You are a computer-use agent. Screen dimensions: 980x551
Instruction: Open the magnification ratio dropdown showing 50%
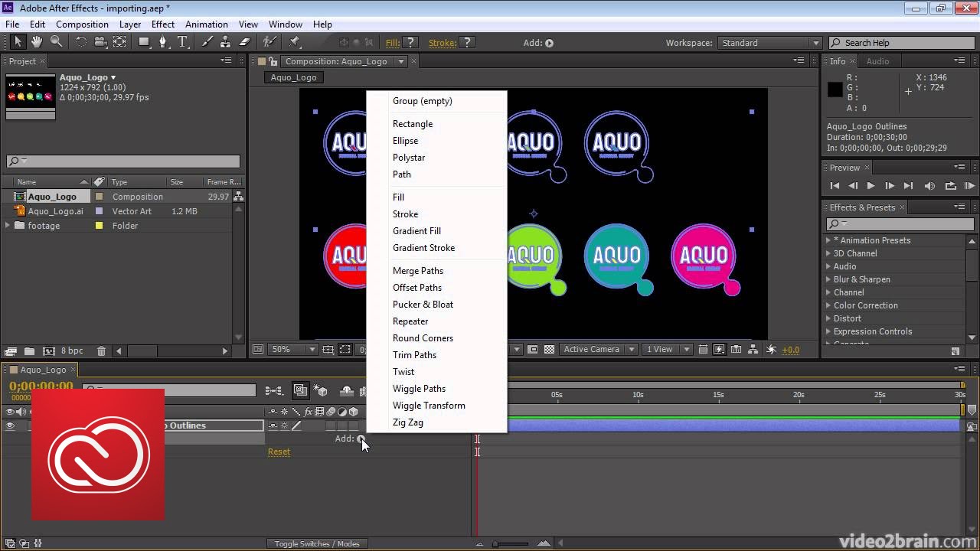click(291, 349)
